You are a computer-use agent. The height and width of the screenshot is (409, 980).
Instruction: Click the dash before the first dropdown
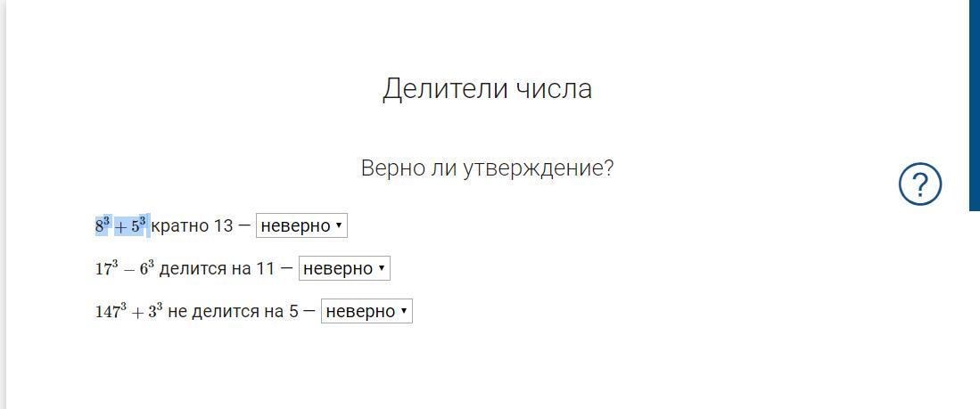243,226
